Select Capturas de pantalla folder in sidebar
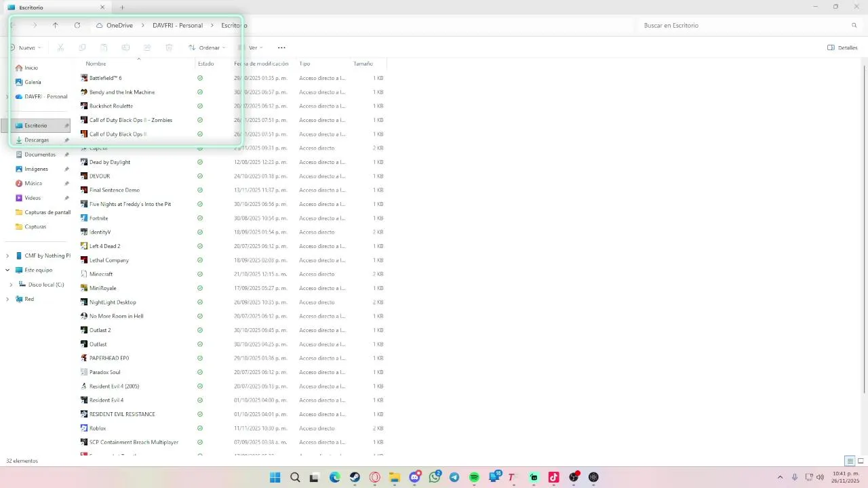The height and width of the screenshot is (488, 868). (42, 212)
